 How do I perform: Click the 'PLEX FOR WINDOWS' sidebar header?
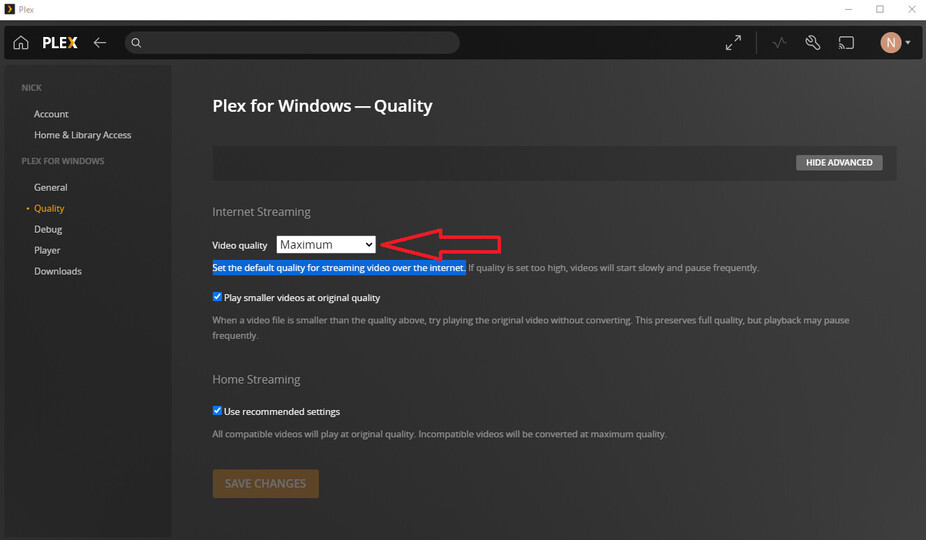tap(63, 161)
